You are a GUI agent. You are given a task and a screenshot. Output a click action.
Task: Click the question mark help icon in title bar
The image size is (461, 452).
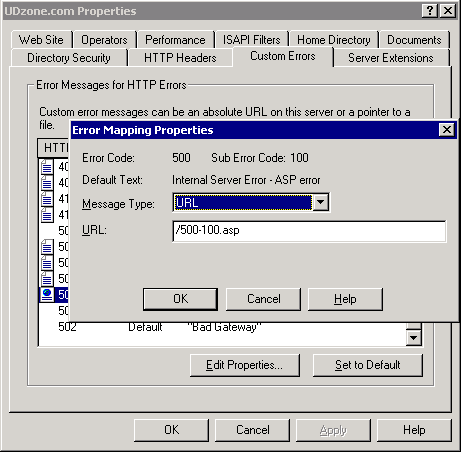tap(430, 11)
